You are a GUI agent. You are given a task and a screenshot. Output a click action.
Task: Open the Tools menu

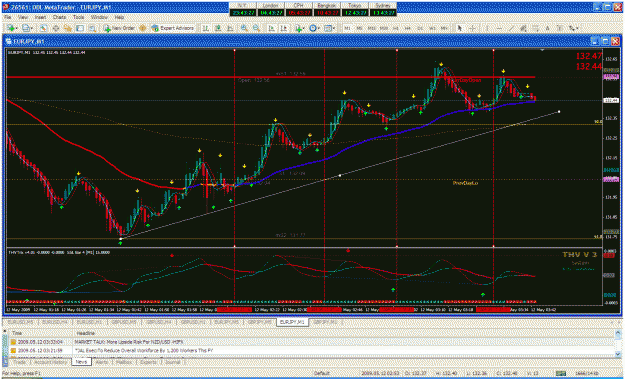tap(79, 18)
